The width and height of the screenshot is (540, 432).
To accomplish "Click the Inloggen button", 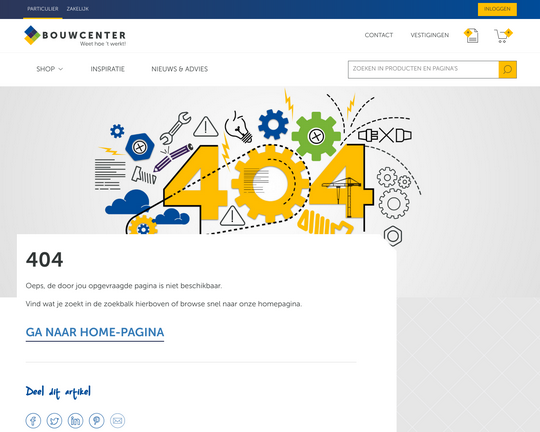I will click(497, 9).
